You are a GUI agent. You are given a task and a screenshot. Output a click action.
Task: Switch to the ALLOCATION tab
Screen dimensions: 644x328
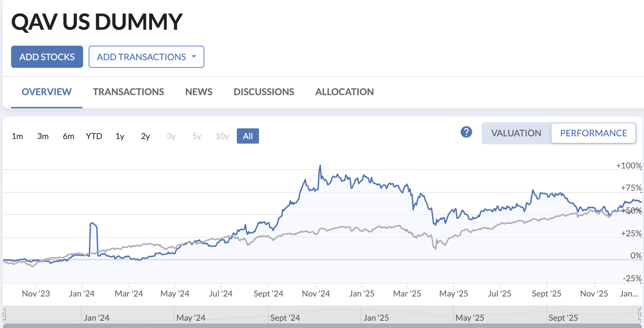[344, 92]
